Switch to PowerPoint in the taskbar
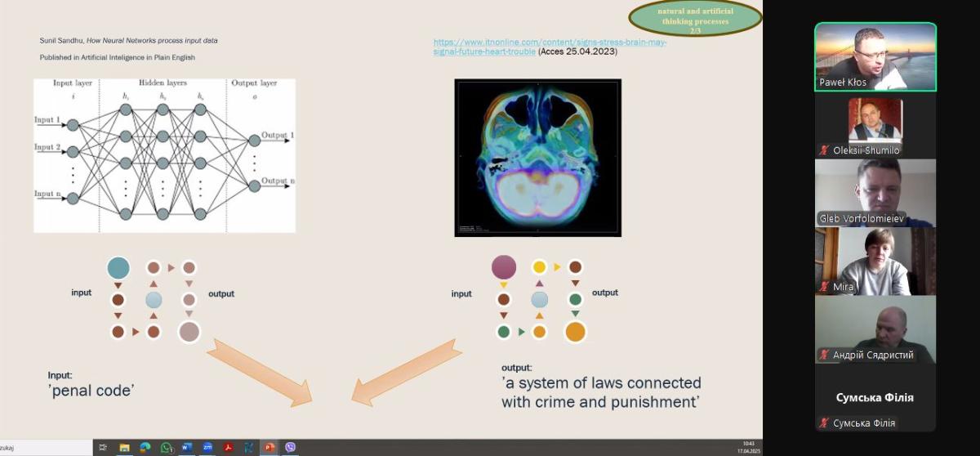Viewport: 980px width, 456px height. point(269,448)
